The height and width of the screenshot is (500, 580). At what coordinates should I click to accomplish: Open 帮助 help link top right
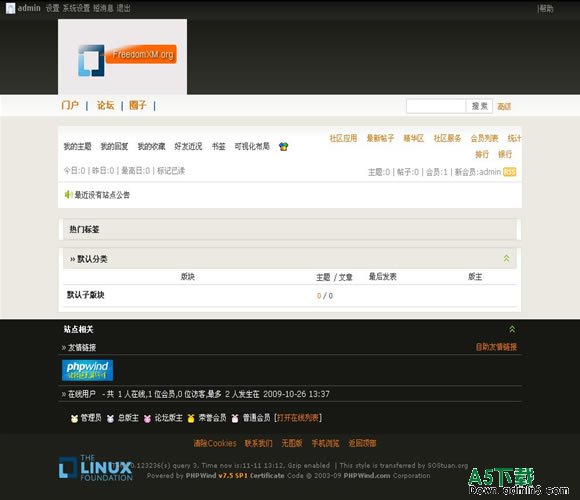[546, 9]
